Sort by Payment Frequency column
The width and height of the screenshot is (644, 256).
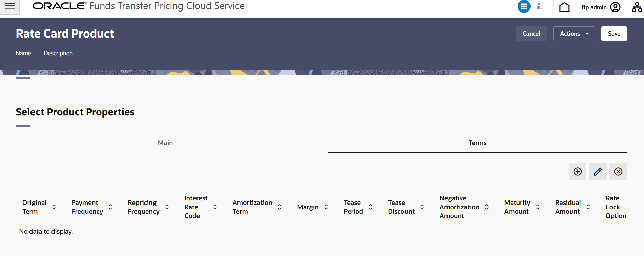110,207
